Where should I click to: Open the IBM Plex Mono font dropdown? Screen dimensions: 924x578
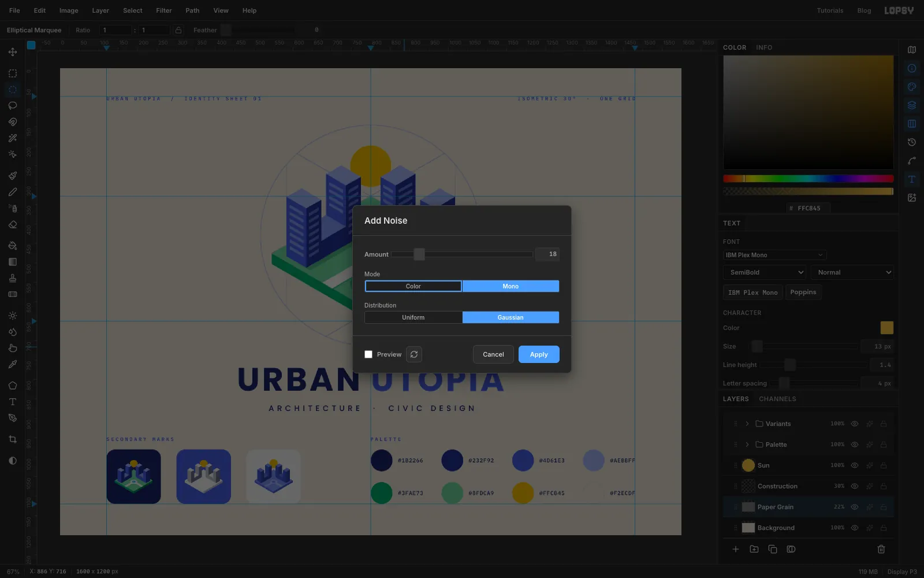click(774, 255)
